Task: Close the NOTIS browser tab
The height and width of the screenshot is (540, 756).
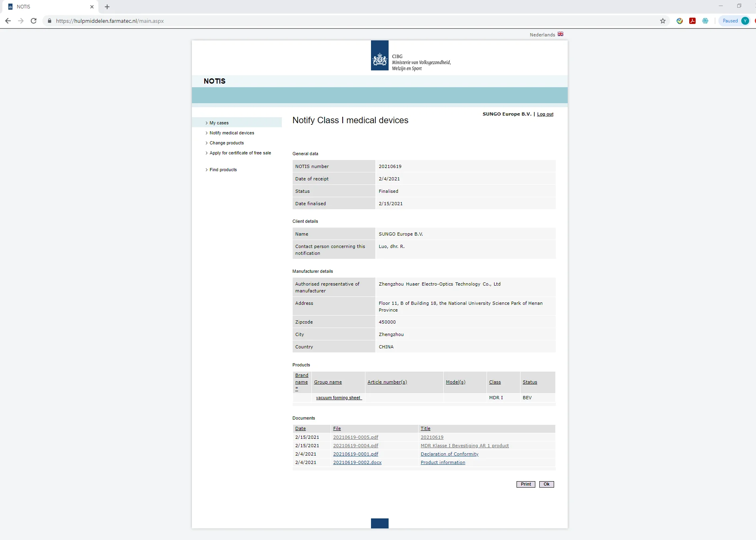Action: pyautogui.click(x=92, y=7)
